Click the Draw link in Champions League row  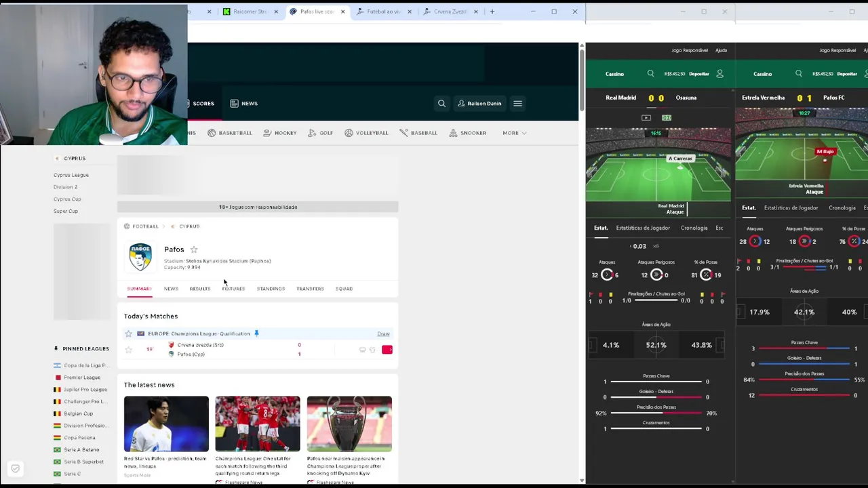[383, 333]
